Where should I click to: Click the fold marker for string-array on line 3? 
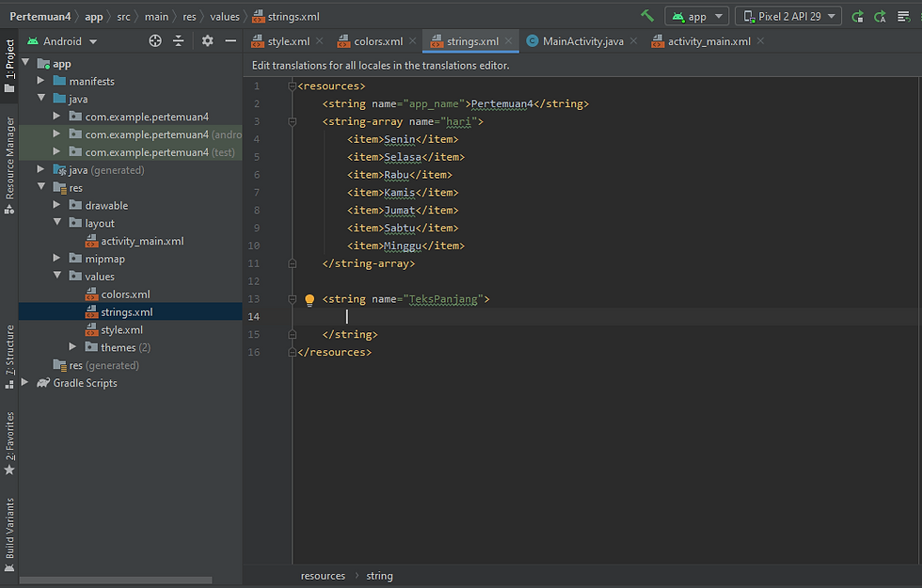click(293, 121)
